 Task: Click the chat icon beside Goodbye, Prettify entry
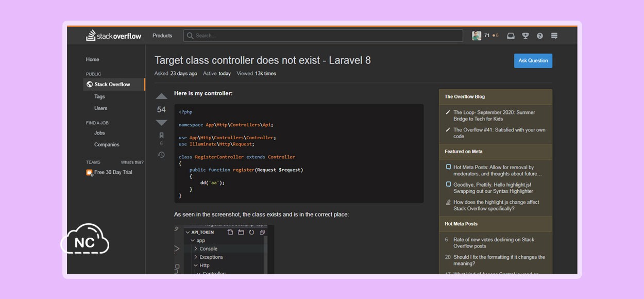[x=448, y=184]
